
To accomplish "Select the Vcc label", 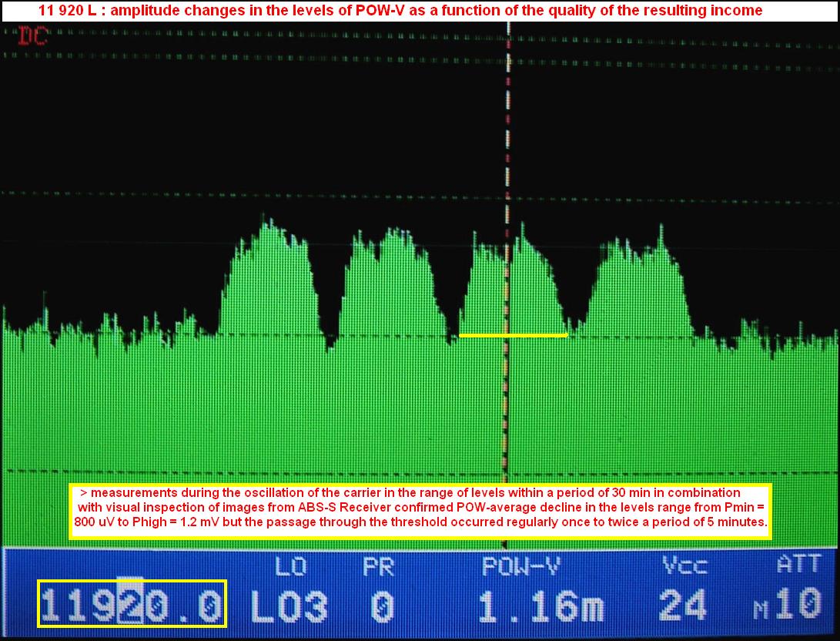I will click(683, 567).
